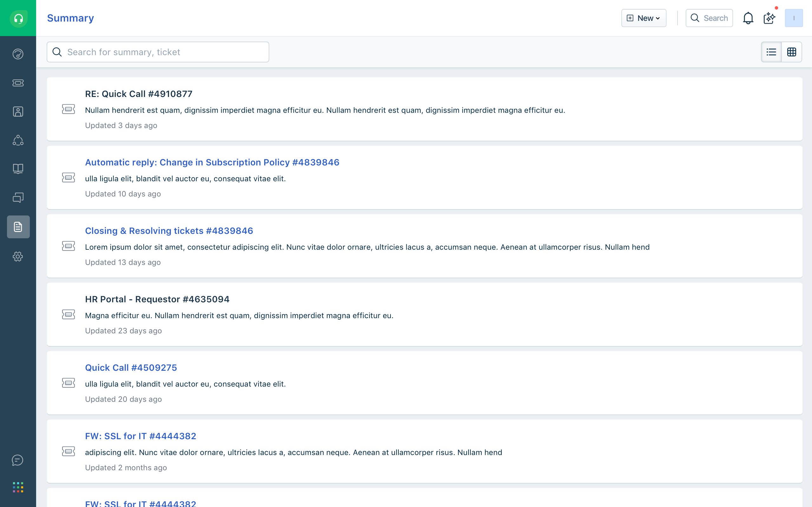Screen dimensions: 812x507
Task: Click the notifications bell icon
Action: point(748,18)
